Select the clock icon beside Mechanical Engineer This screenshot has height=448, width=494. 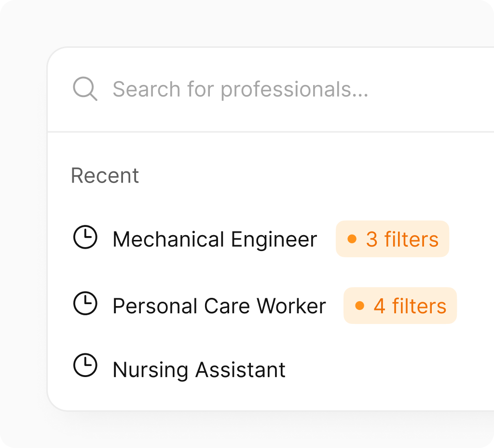85,238
